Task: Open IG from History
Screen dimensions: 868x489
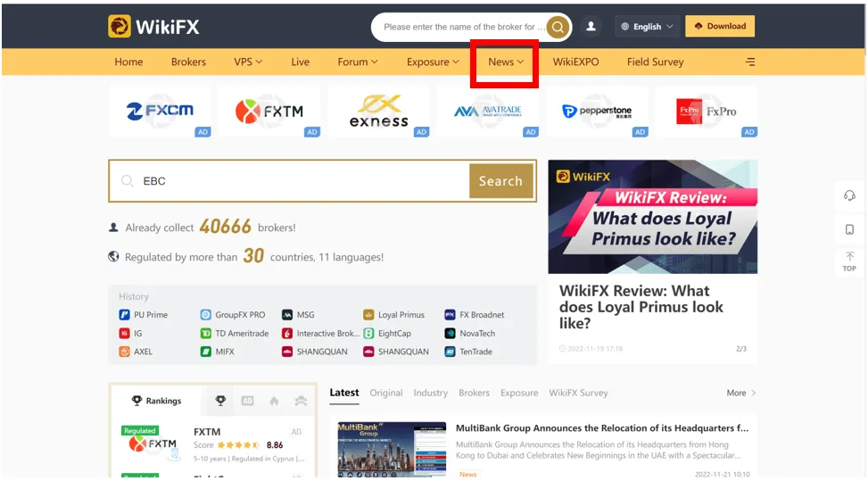Action: point(130,334)
